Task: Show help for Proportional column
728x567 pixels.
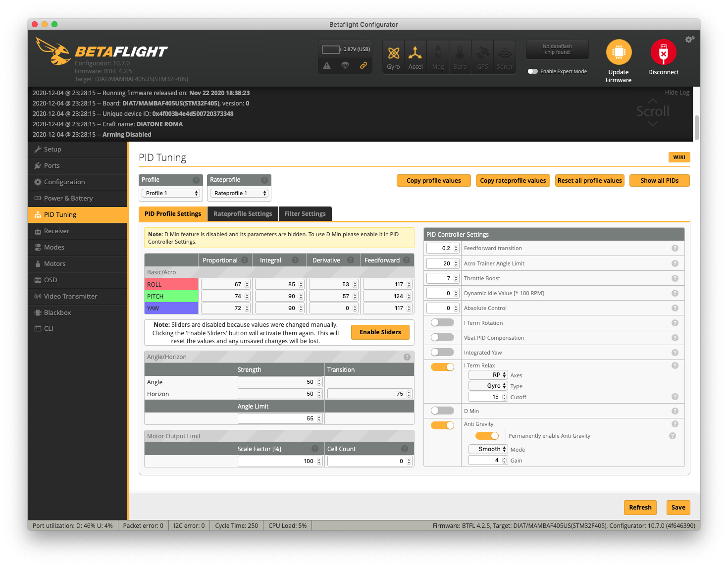Action: coord(245,260)
